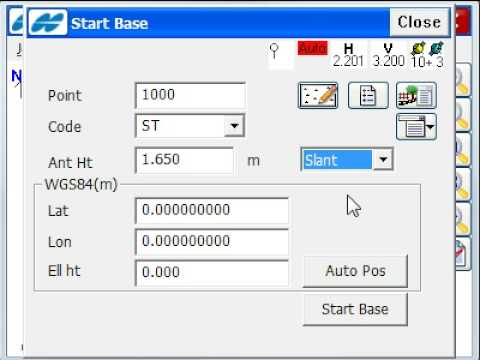This screenshot has height=360, width=480.
Task: Select the Slant value in the combo box
Action: tap(337, 160)
